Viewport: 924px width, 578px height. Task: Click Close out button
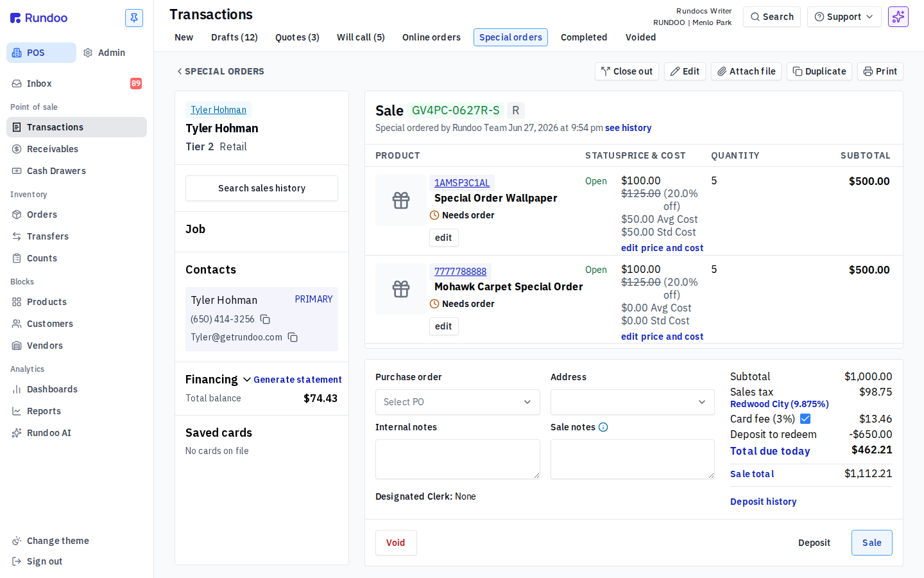(x=627, y=71)
